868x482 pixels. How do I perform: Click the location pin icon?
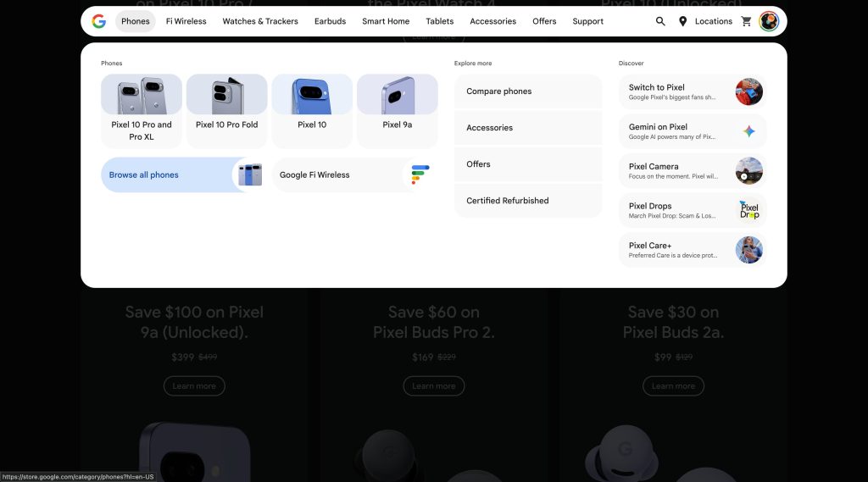click(683, 21)
